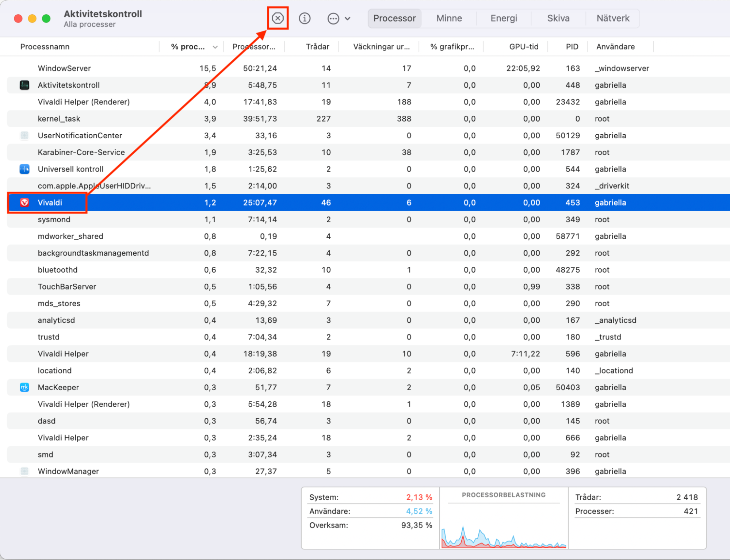The width and height of the screenshot is (730, 560).
Task: Sort by GPU-tid column header
Action: click(524, 47)
